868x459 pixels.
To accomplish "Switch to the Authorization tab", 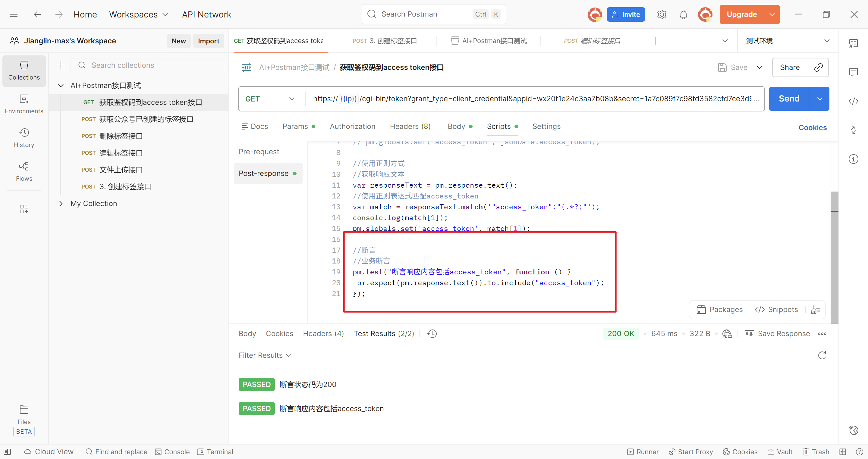I will 352,126.
